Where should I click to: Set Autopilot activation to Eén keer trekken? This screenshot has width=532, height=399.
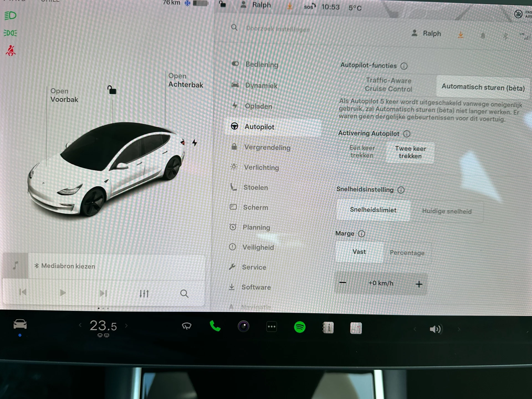pos(362,152)
